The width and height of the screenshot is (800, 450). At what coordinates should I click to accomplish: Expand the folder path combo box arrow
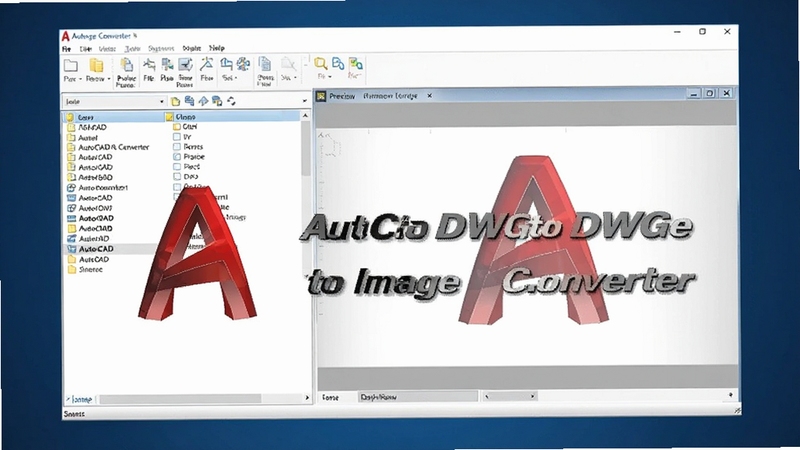click(x=162, y=102)
